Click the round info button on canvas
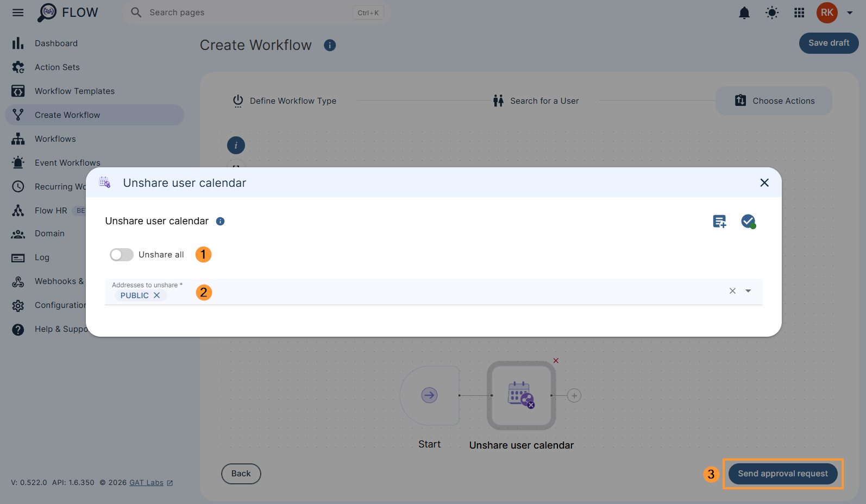This screenshot has width=866, height=504. (x=236, y=145)
